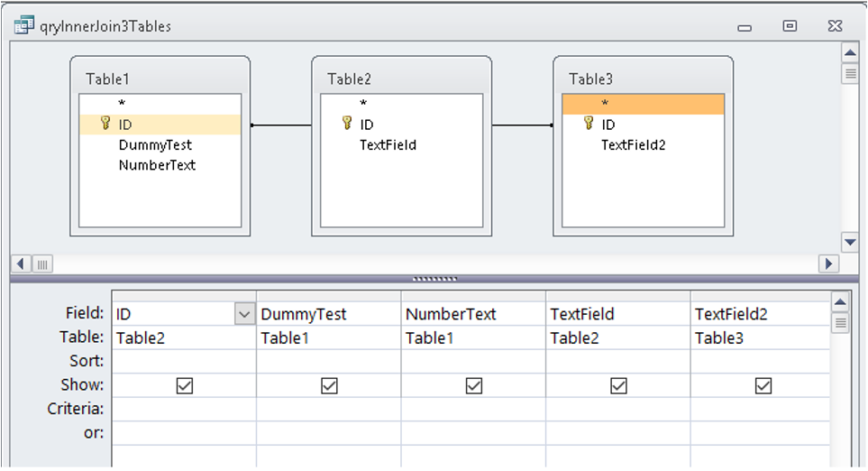This screenshot has width=868, height=471.
Task: Select TextField in Table2 field list
Action: [x=402, y=144]
